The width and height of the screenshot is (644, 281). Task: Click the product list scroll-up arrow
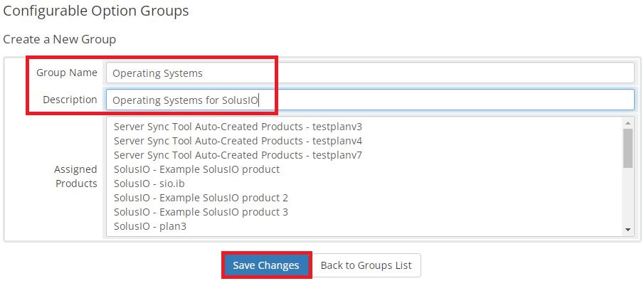click(628, 123)
